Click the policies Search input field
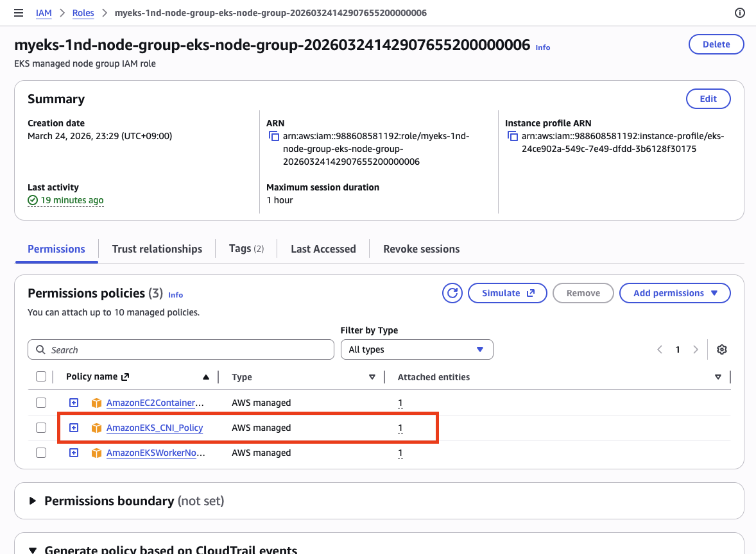The image size is (756, 554). tap(180, 349)
